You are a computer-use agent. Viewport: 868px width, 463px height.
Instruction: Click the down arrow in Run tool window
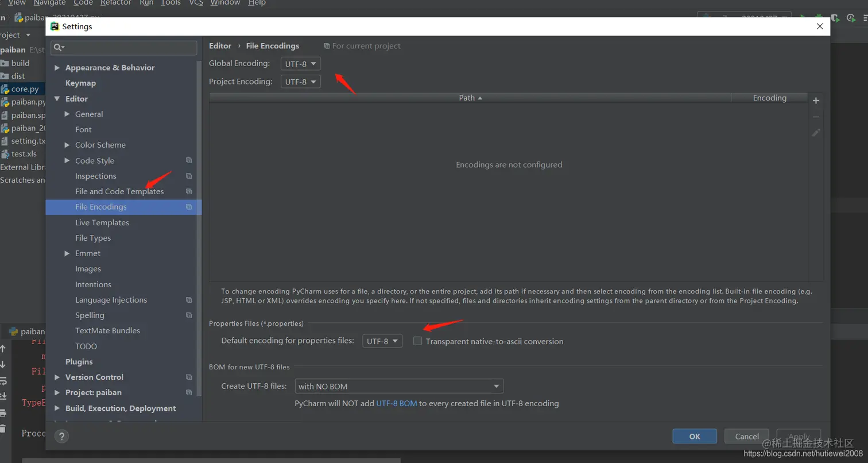click(x=3, y=364)
